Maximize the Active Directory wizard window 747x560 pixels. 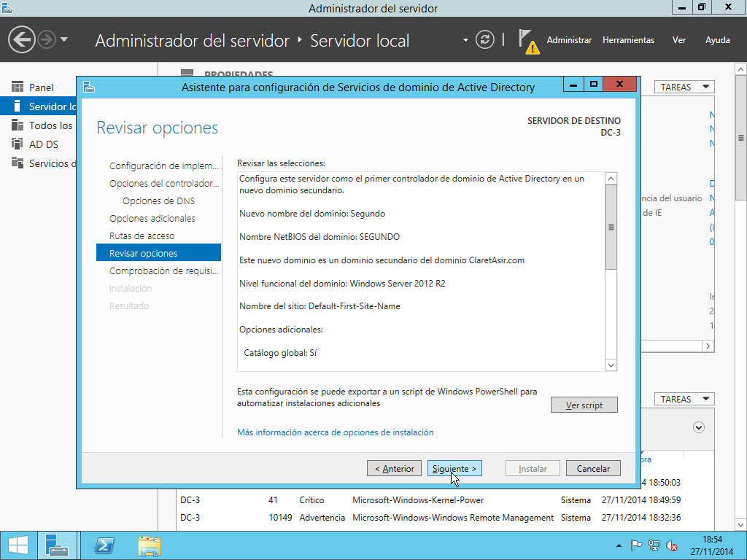594,85
